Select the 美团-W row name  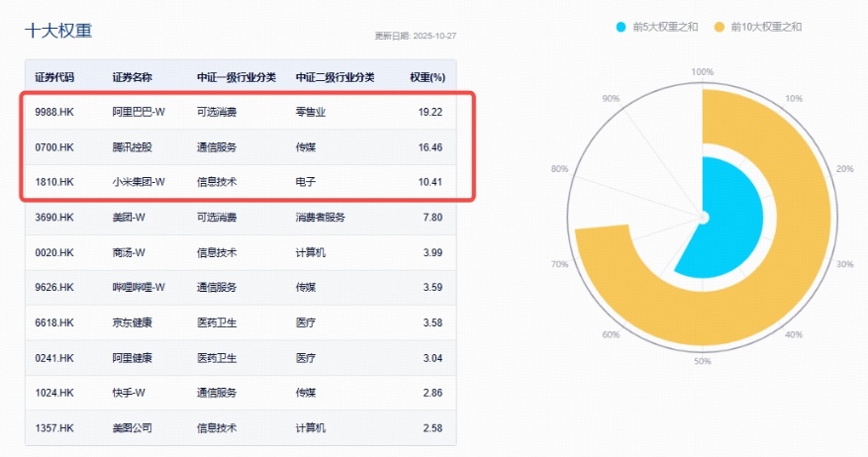tap(129, 218)
